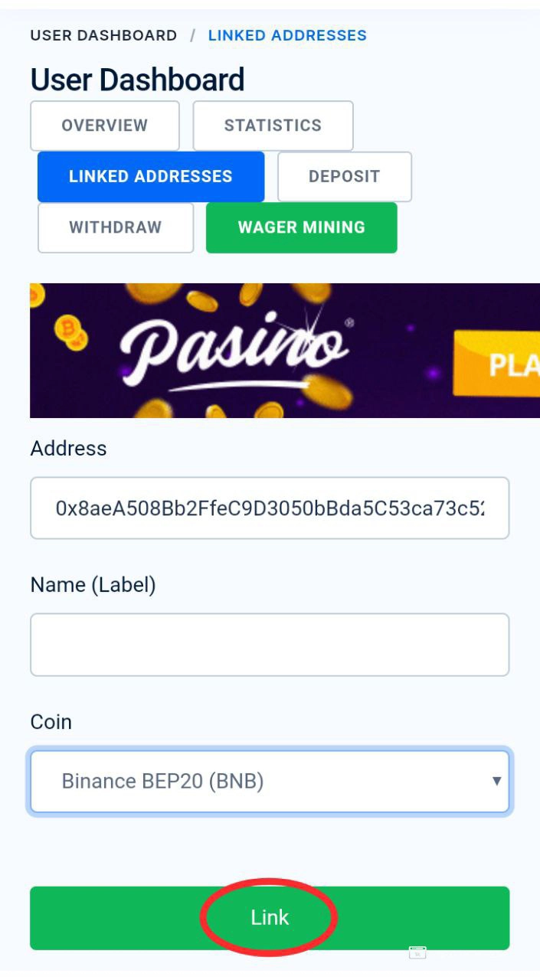
Task: Open the Overview tab
Action: [105, 126]
